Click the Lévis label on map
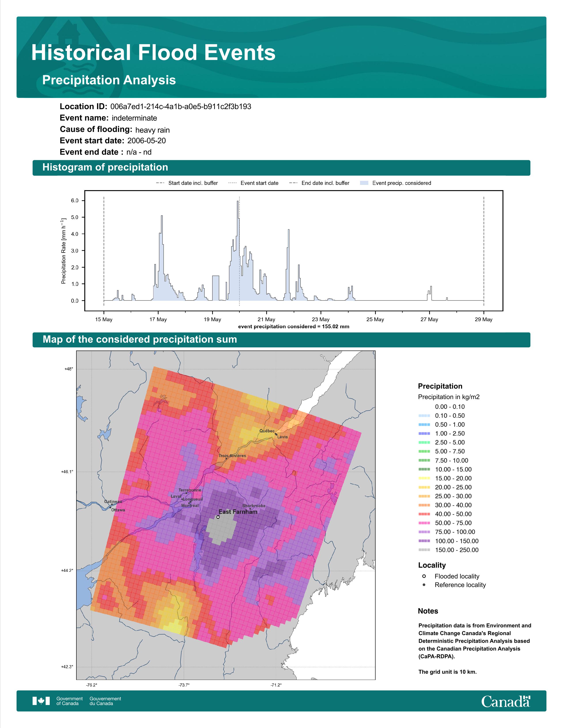The width and height of the screenshot is (563, 728). 283,437
